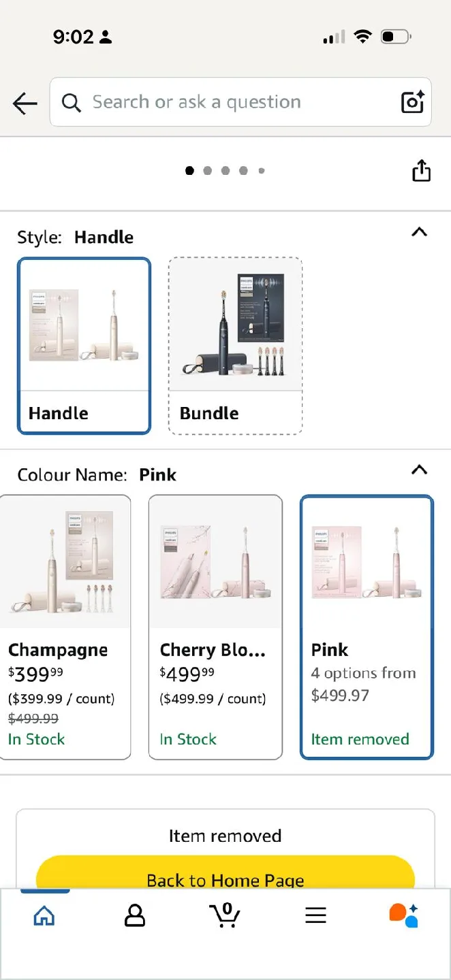This screenshot has height=980, width=451.
Task: Tap the magnifying glass search icon
Action: click(x=71, y=103)
